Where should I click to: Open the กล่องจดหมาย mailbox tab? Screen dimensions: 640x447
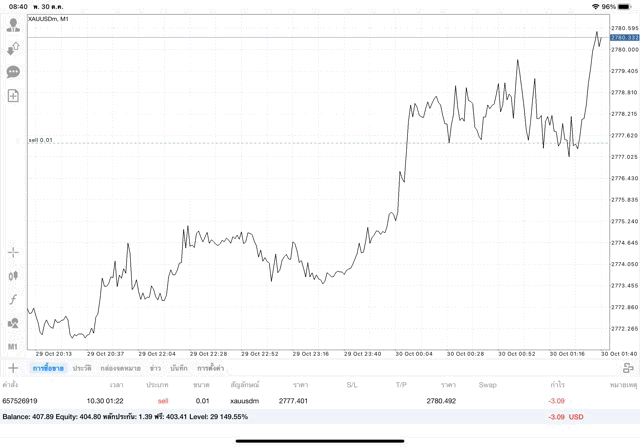pyautogui.click(x=119, y=368)
